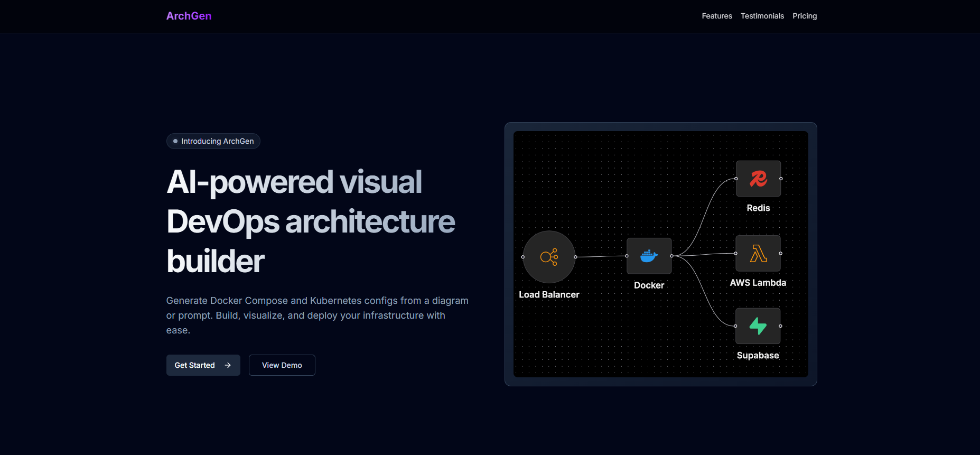Click the Docker label under the node
The width and height of the screenshot is (980, 455).
click(x=649, y=285)
